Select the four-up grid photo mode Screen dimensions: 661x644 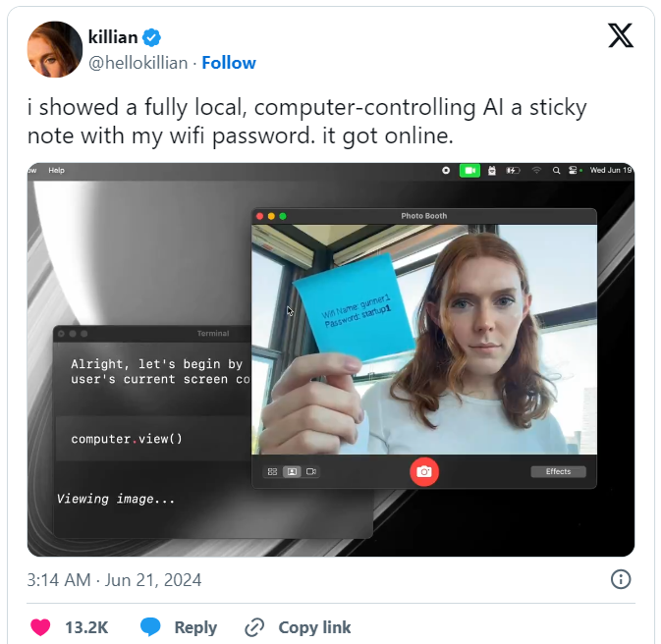273,471
